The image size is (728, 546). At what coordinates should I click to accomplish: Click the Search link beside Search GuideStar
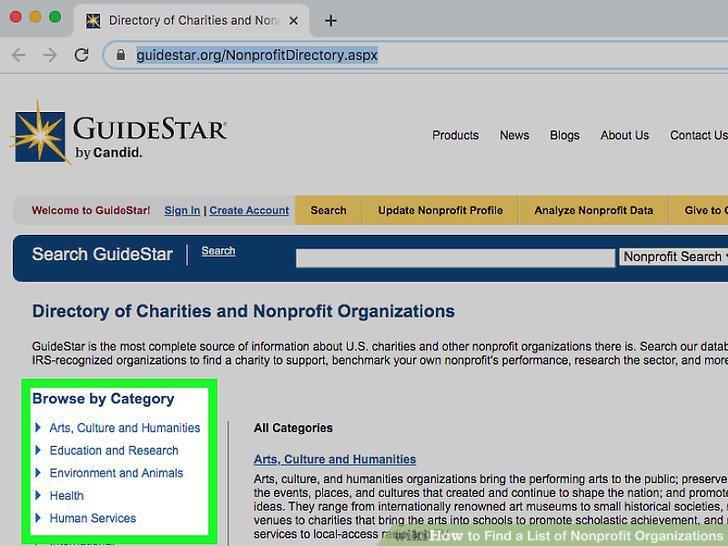(x=218, y=251)
